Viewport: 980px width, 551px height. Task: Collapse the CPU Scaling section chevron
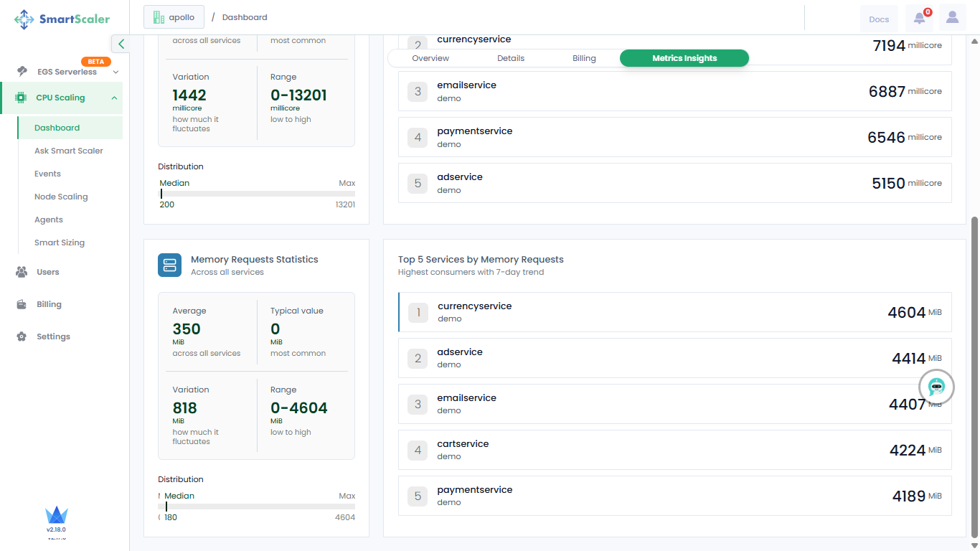(114, 98)
